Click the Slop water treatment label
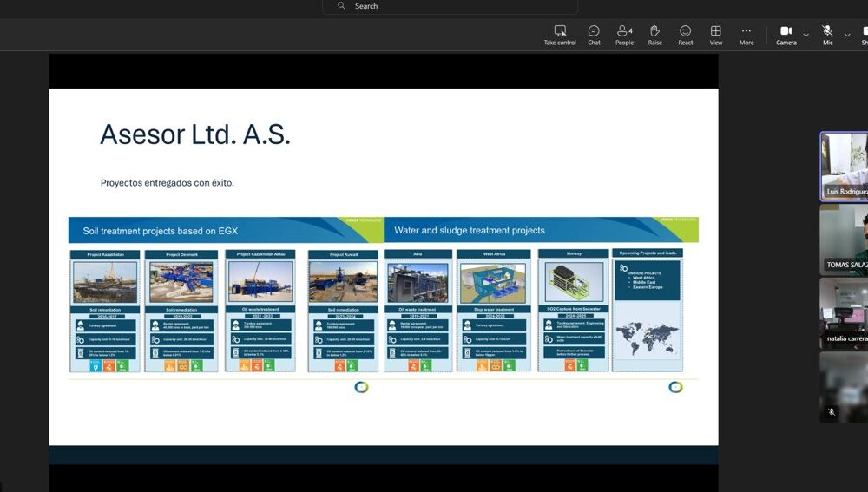 tap(493, 310)
